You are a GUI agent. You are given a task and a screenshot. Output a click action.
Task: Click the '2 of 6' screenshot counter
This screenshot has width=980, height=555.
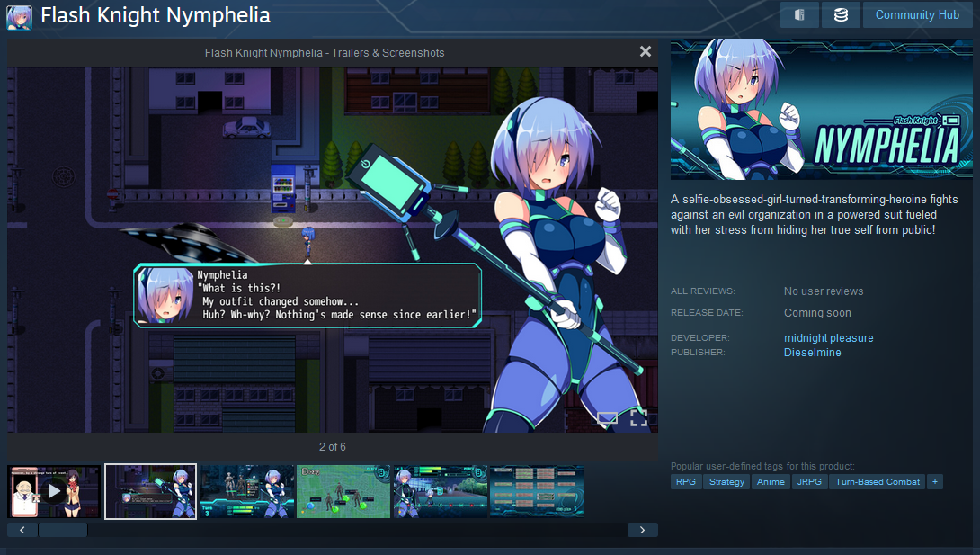click(x=333, y=447)
